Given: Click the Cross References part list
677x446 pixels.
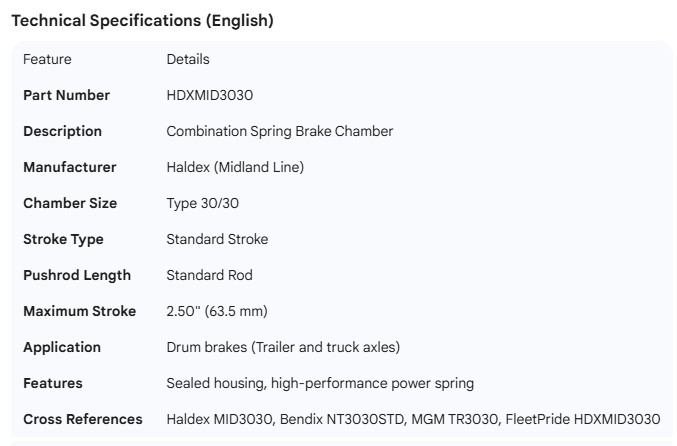Looking at the screenshot, I should point(413,419).
